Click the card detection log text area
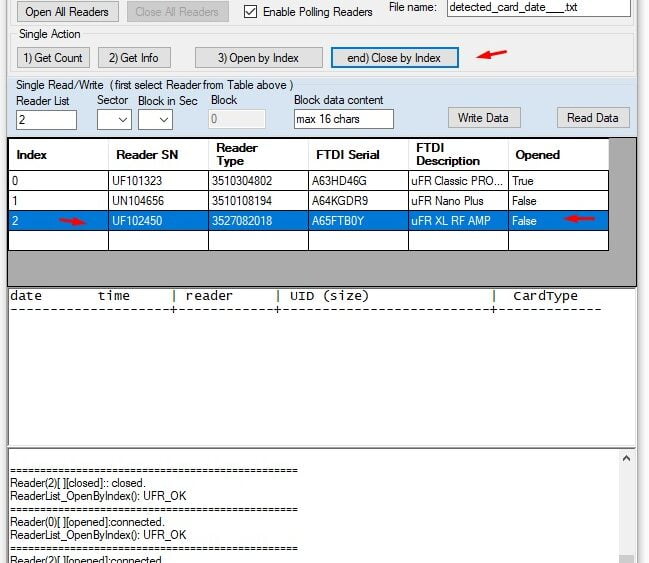The height and width of the screenshot is (563, 649). click(x=322, y=368)
